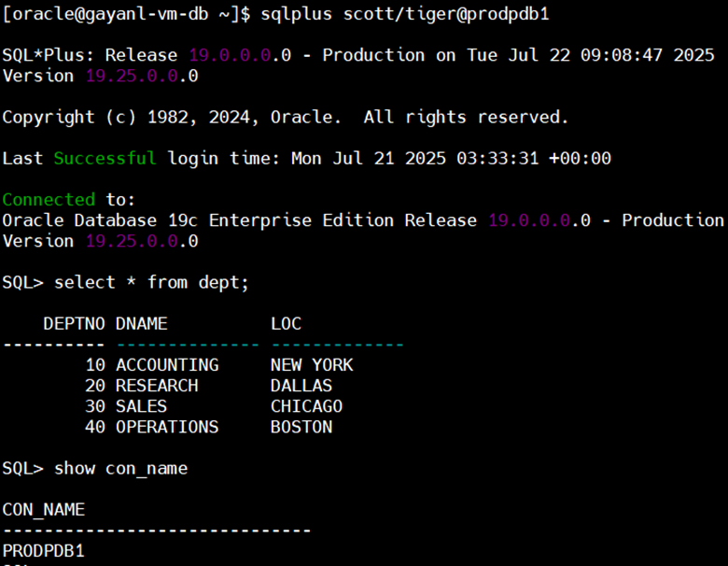Image resolution: width=728 pixels, height=566 pixels.
Task: Click the 'select * from dept;' query
Action: pos(152,283)
